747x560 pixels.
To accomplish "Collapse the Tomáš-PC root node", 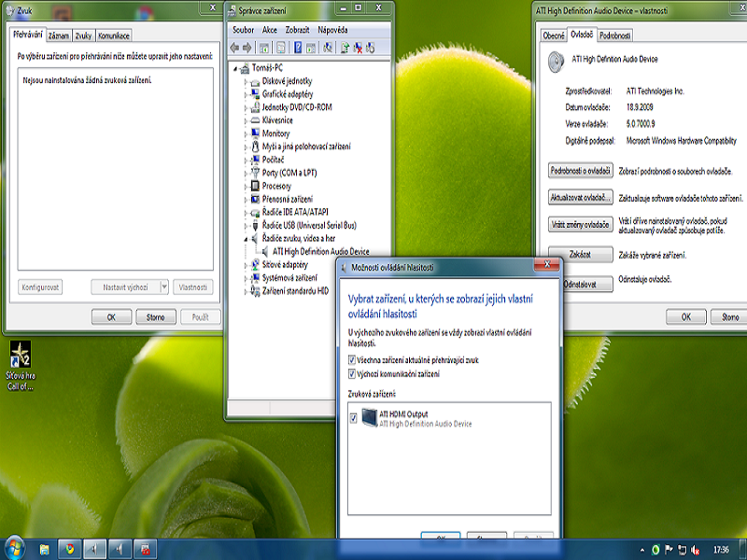I will click(235, 69).
